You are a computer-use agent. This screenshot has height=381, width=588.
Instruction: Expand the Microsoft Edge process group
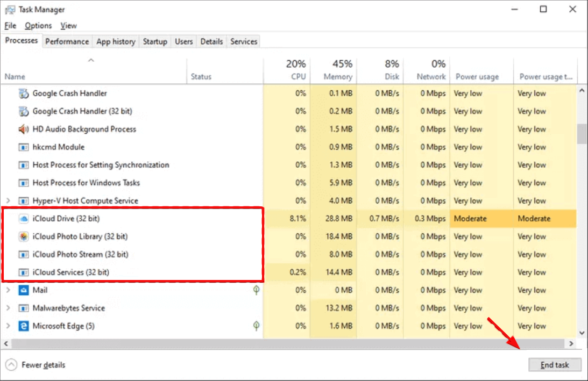[8, 326]
